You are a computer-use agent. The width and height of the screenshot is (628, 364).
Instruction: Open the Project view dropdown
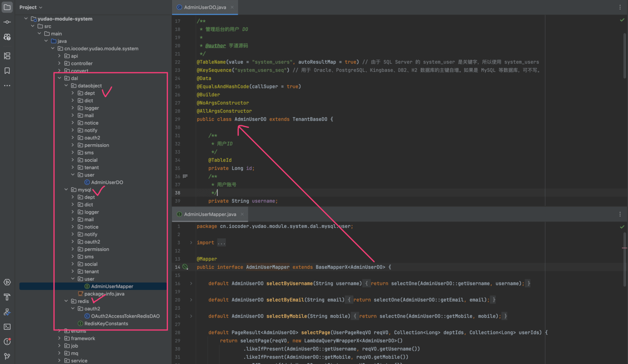tap(31, 7)
